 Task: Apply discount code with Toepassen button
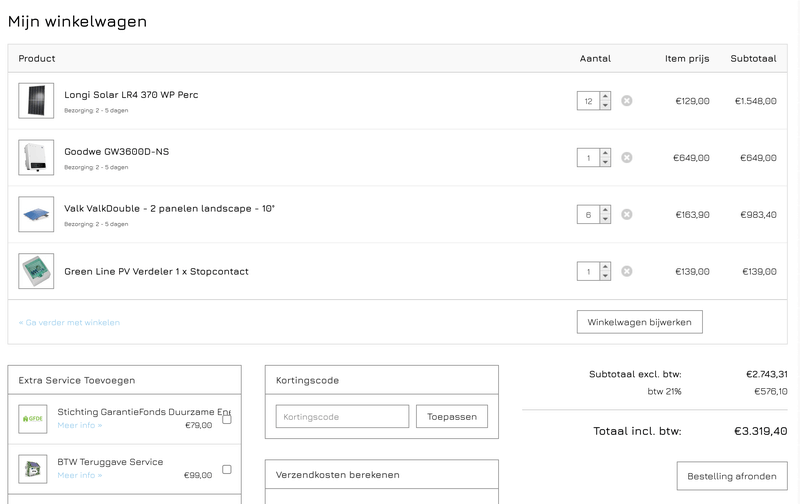[x=452, y=416]
